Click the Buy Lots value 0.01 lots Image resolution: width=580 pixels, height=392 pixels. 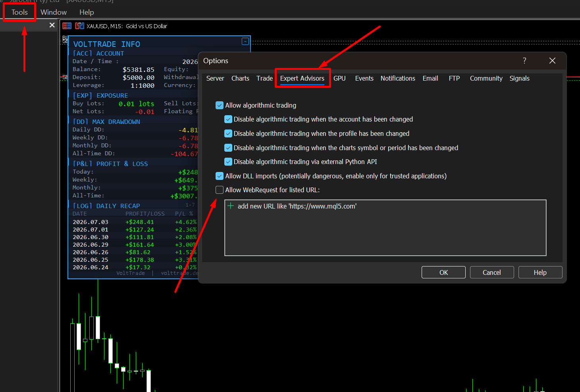136,104
